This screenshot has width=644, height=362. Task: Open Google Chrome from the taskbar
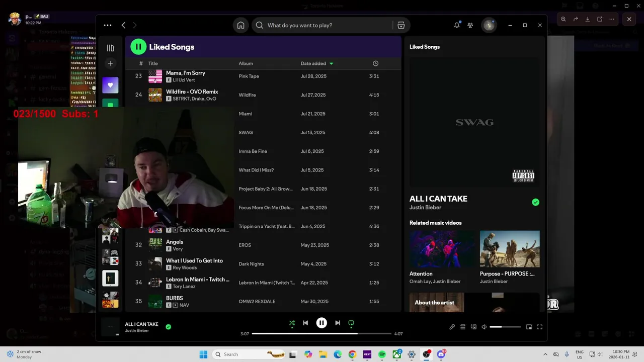click(x=352, y=354)
